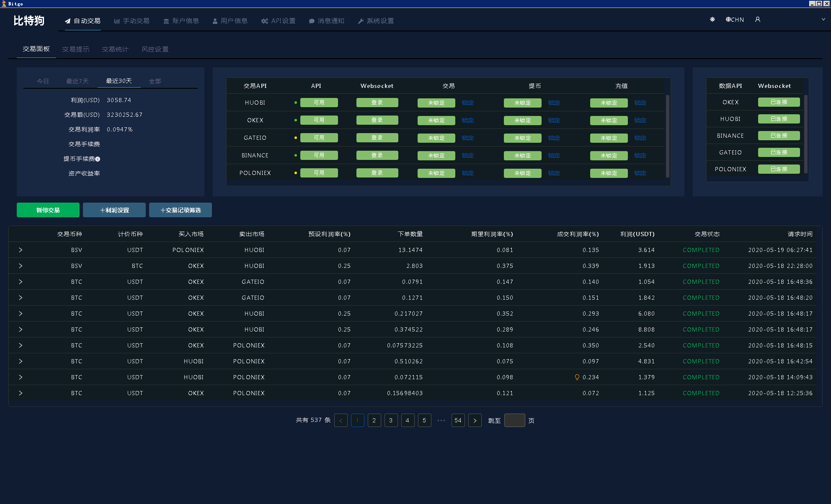Viewport: 831px width, 504px height.
Task: Click the Bitgo app icon in title bar
Action: (x=4, y=4)
